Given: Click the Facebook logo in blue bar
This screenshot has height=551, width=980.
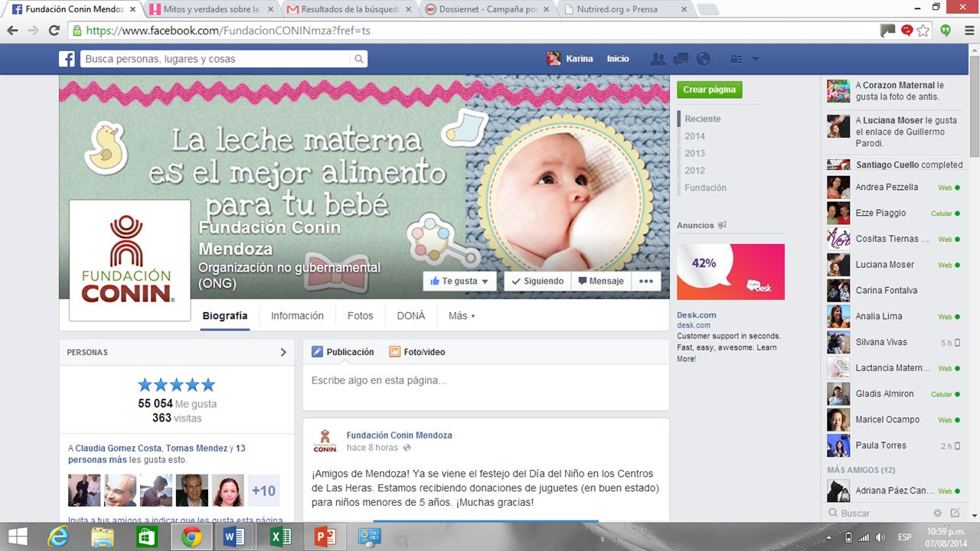Looking at the screenshot, I should click(67, 59).
